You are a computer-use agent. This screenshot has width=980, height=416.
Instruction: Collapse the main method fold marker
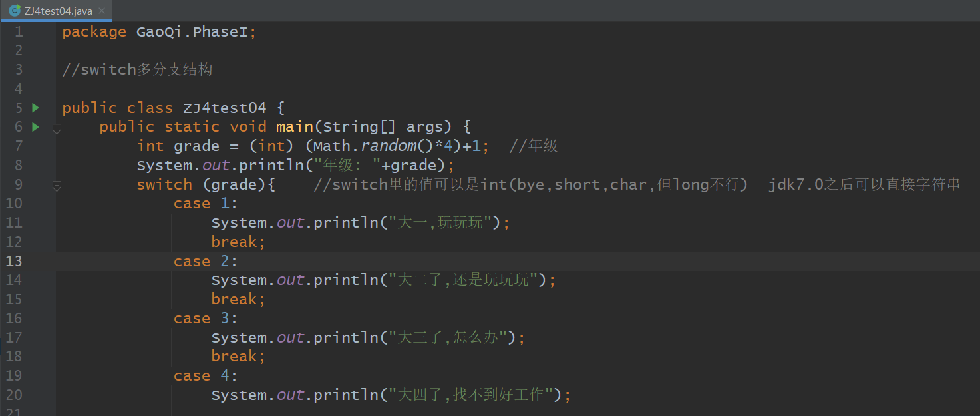(57, 128)
